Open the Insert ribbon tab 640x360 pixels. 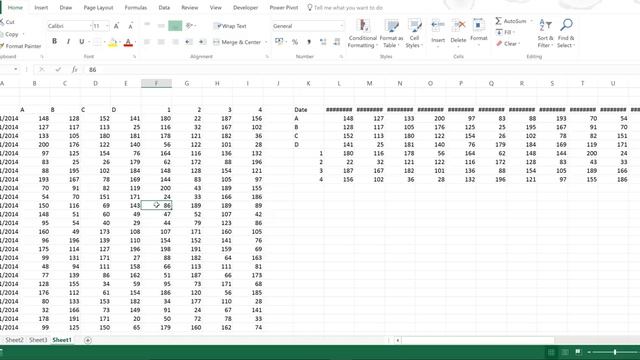coord(41,7)
